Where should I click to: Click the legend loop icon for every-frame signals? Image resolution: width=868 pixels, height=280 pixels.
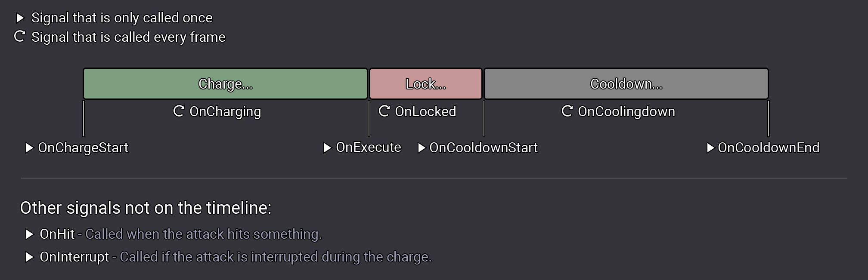pos(20,36)
